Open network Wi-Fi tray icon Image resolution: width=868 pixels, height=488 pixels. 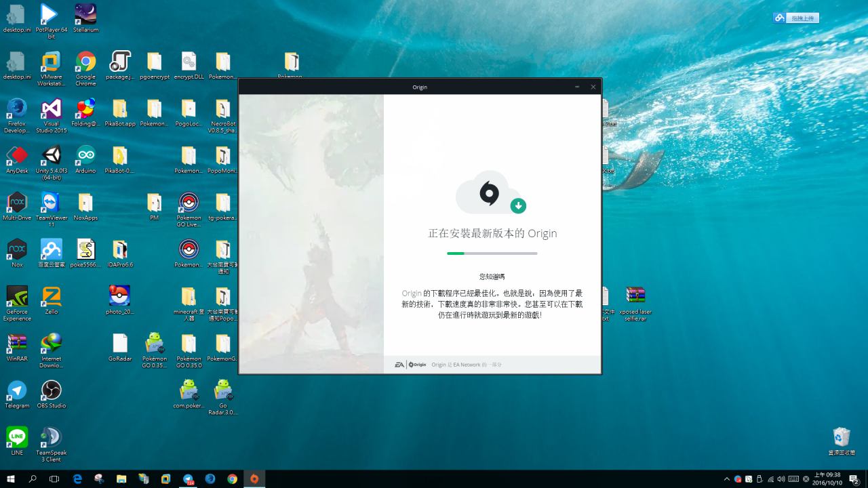point(770,479)
